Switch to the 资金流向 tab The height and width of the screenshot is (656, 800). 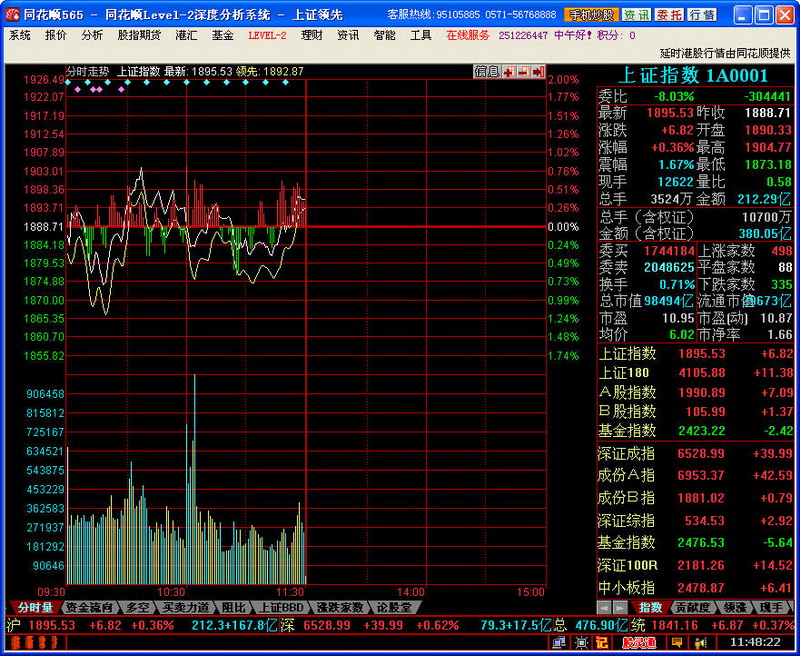pos(89,608)
